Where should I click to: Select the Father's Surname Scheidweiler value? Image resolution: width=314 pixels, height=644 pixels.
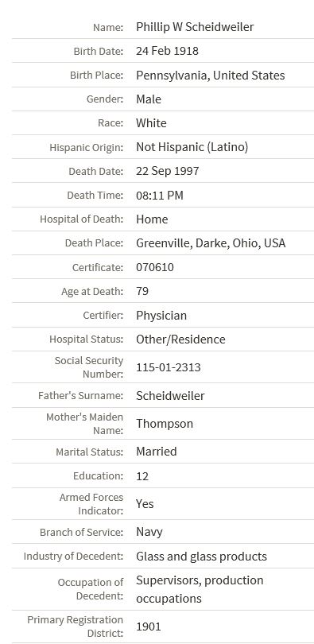coord(170,395)
